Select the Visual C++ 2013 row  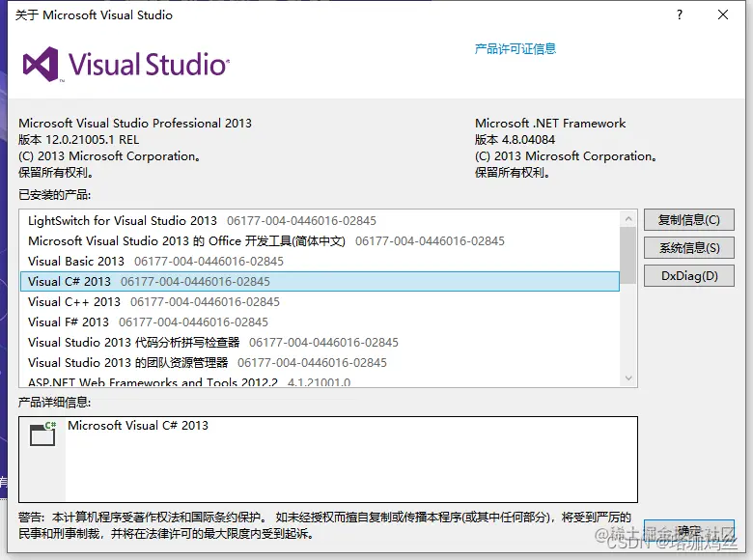(x=320, y=301)
